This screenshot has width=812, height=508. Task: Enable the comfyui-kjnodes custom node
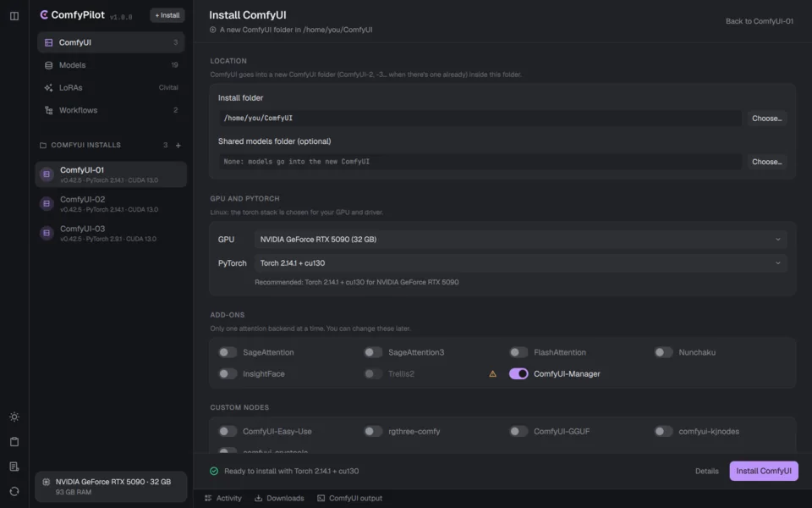coord(663,431)
